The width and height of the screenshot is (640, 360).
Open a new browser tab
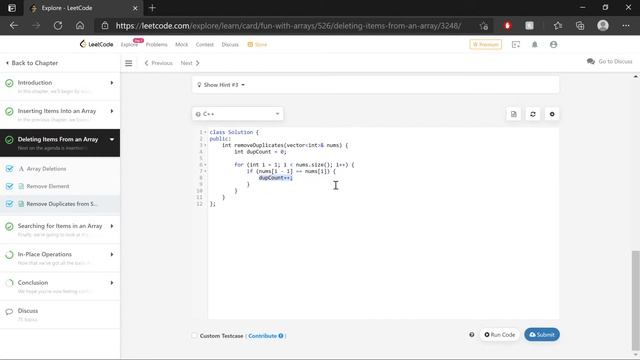pyautogui.click(x=152, y=8)
